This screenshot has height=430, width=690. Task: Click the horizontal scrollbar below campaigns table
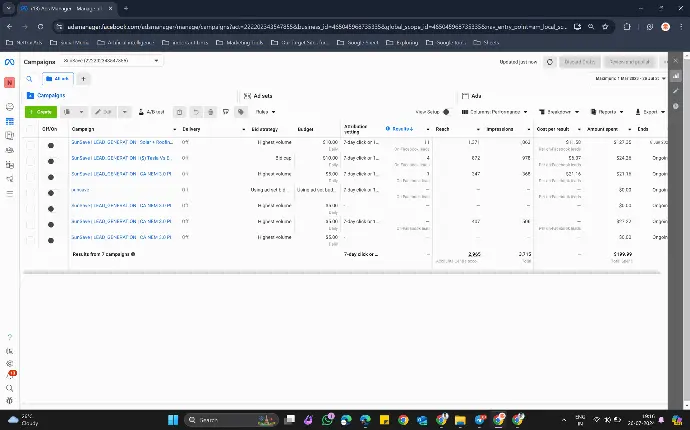(x=341, y=273)
